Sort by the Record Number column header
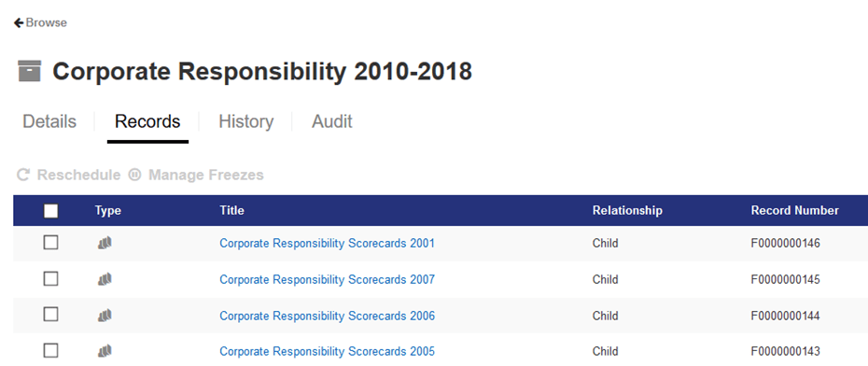 pyautogui.click(x=795, y=210)
